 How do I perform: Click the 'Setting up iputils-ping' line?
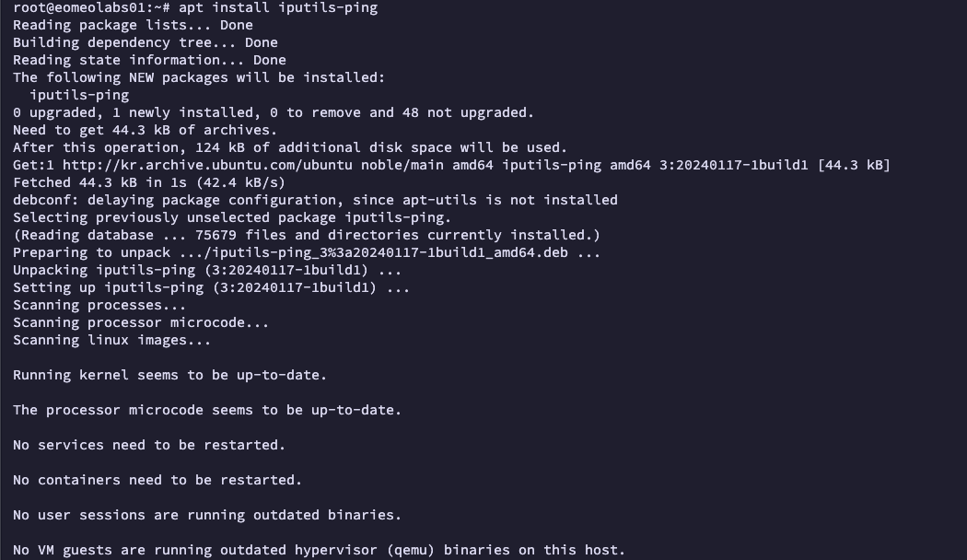pyautogui.click(x=211, y=287)
